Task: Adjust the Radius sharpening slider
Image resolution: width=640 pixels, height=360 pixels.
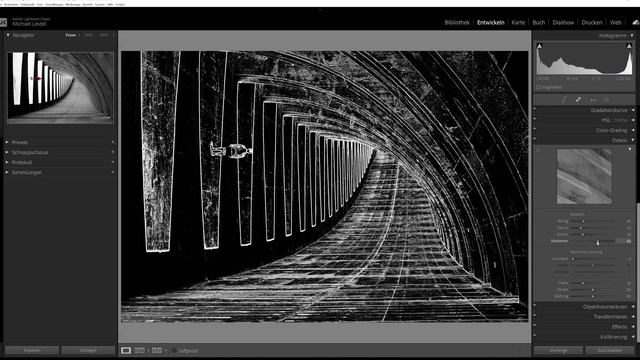Action: pyautogui.click(x=580, y=228)
